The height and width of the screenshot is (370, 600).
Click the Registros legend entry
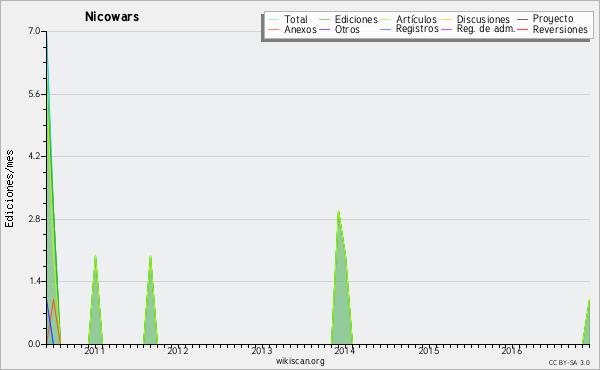(409, 29)
